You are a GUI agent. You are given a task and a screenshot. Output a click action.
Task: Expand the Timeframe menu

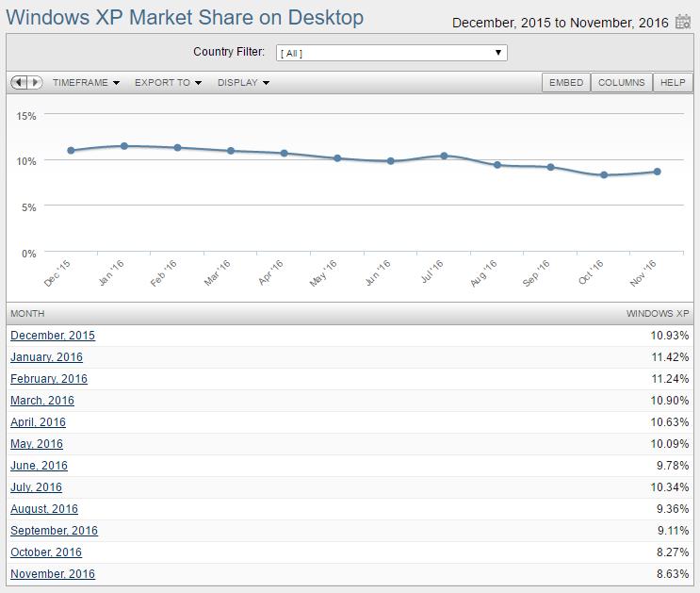click(86, 83)
